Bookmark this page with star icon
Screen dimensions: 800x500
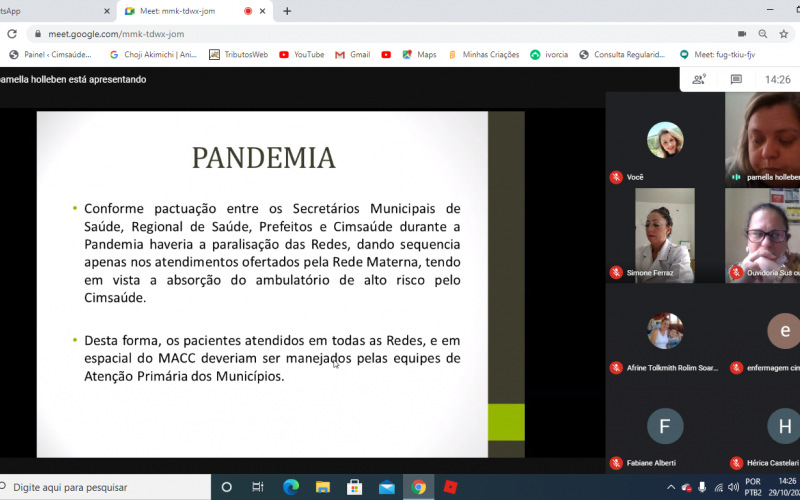(x=784, y=34)
